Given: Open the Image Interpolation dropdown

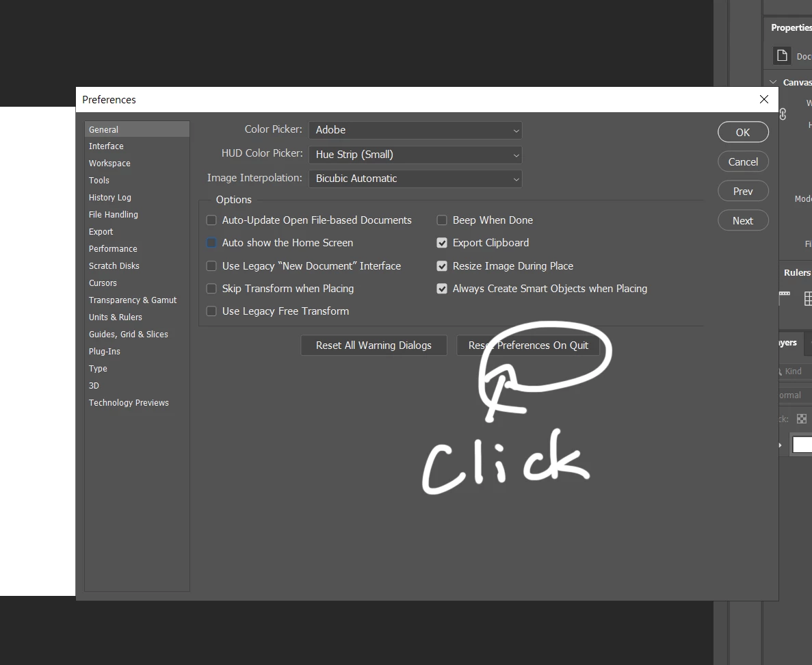Looking at the screenshot, I should (415, 179).
